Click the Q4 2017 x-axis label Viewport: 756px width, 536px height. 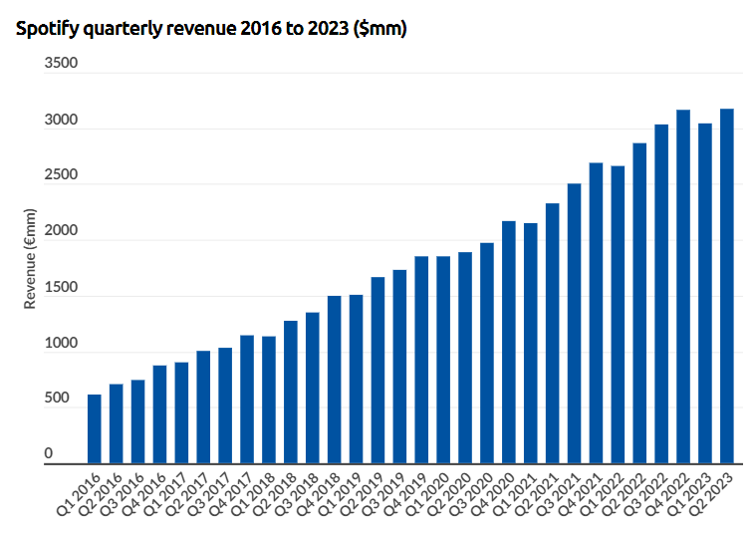231,494
